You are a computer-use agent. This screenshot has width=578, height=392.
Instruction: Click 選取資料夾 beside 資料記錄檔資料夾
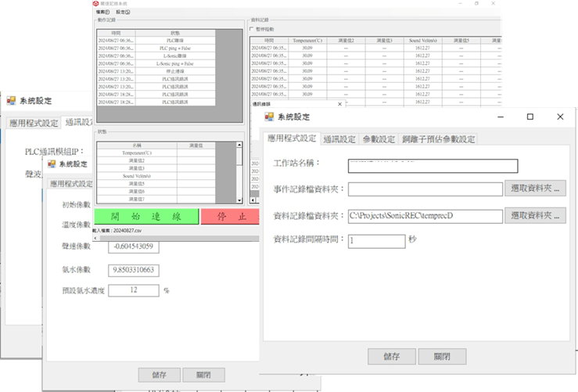(536, 215)
